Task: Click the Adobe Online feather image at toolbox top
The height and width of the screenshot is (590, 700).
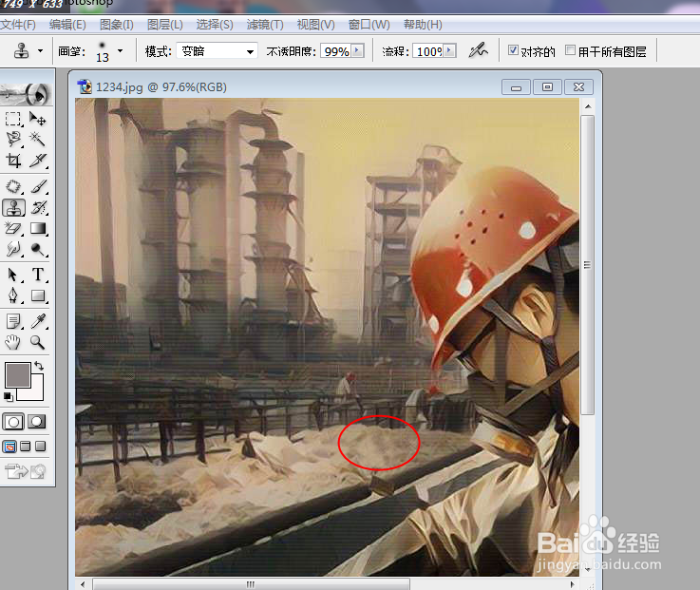Action: [x=26, y=94]
